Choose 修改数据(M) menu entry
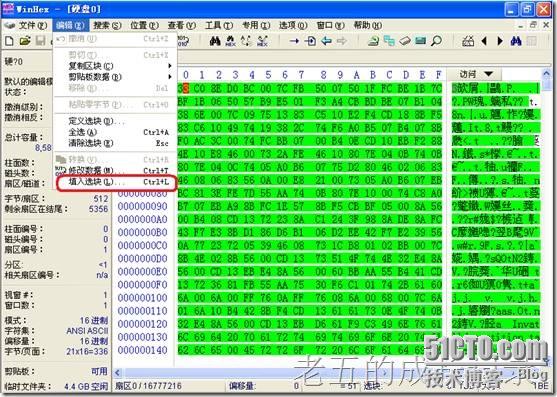The image size is (557, 397). tap(116, 171)
